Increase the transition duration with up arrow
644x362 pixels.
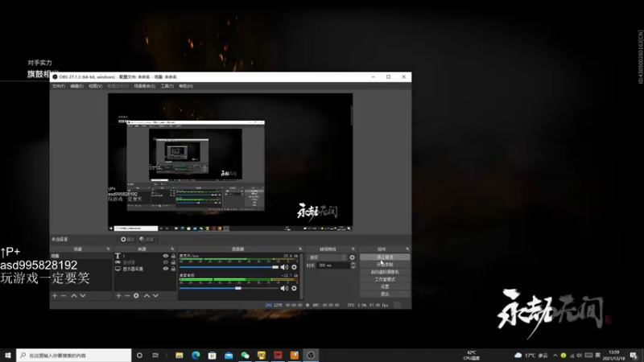pyautogui.click(x=353, y=264)
